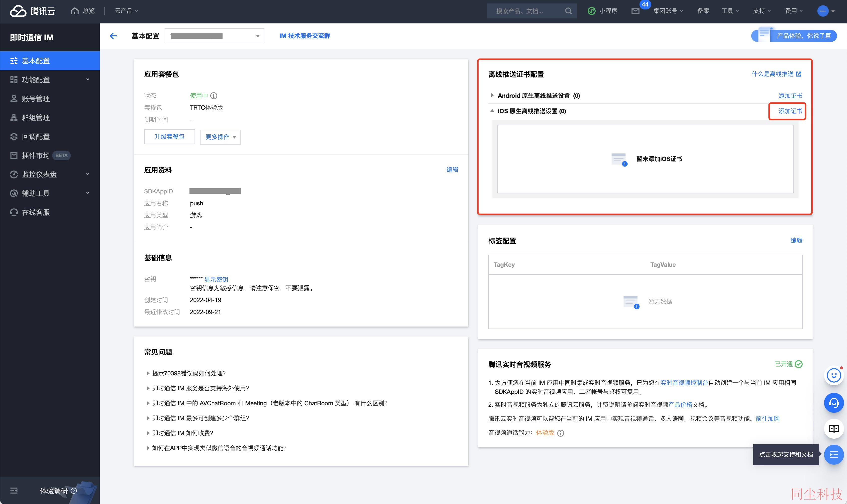Collapse the support and docs panel
This screenshot has height=504, width=847.
click(834, 454)
